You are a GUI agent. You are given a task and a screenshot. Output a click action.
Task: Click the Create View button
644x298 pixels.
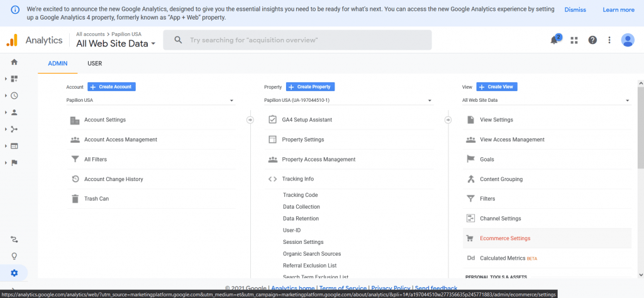(497, 87)
